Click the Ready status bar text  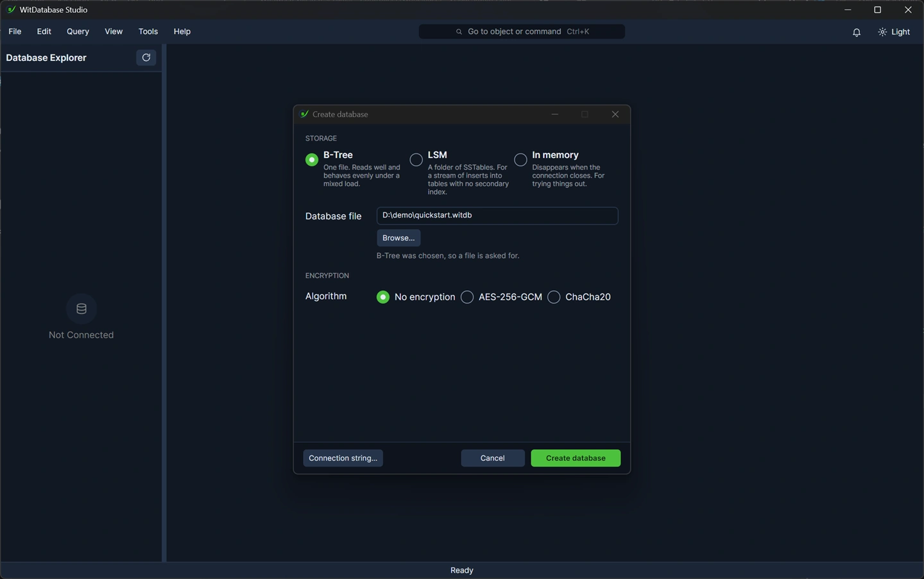[x=462, y=571]
